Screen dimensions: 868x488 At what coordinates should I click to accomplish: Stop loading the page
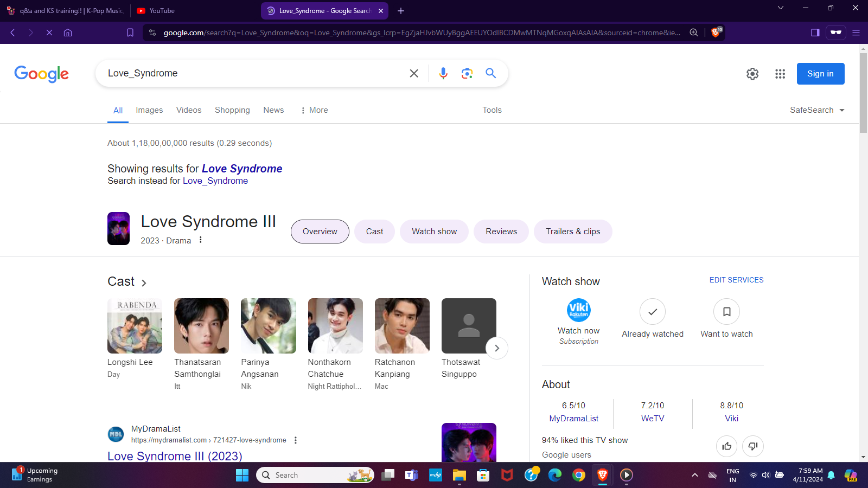(x=49, y=33)
